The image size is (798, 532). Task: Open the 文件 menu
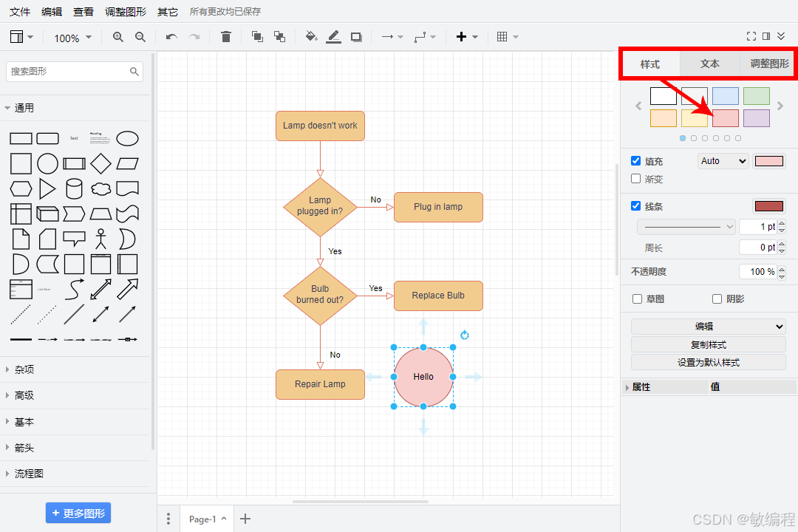point(20,11)
